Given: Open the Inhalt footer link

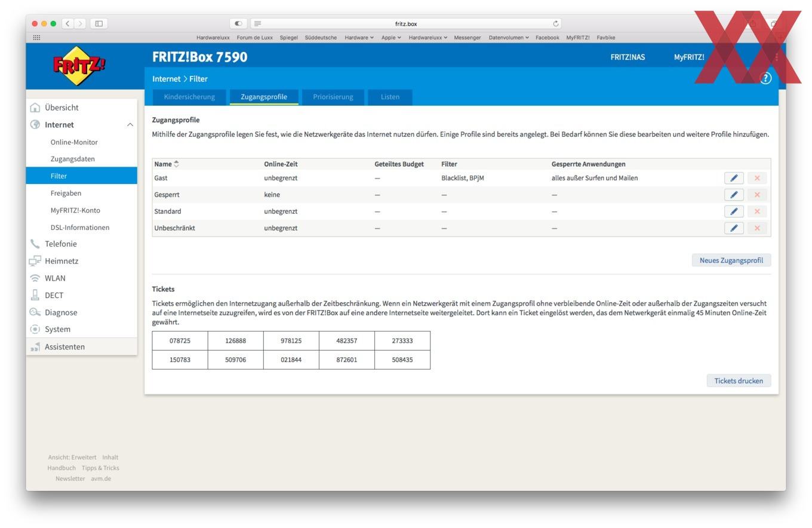Looking at the screenshot, I should tap(110, 458).
